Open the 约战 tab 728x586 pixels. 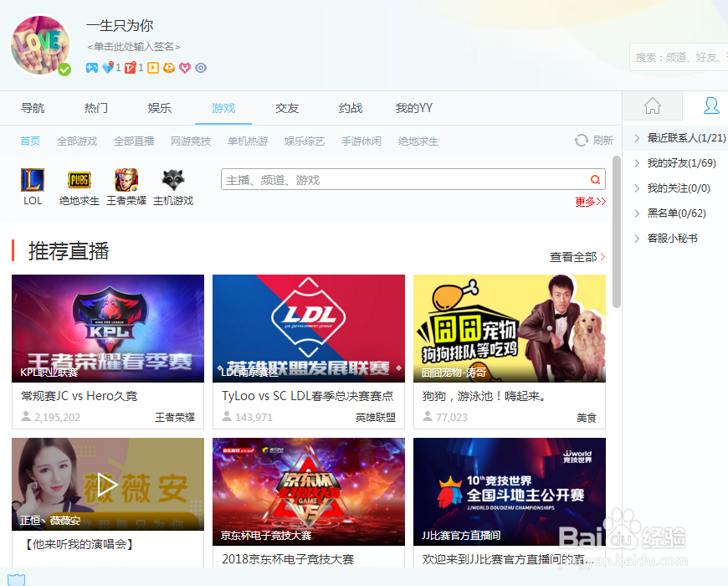pyautogui.click(x=351, y=108)
